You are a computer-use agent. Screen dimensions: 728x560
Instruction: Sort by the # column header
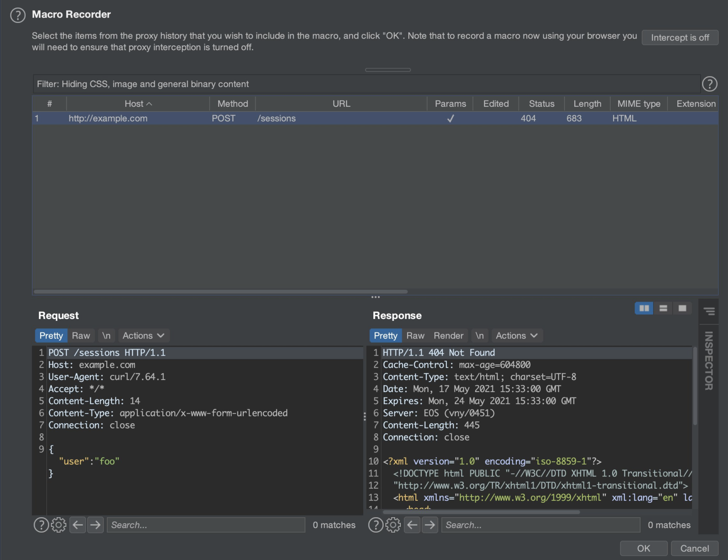(x=49, y=104)
